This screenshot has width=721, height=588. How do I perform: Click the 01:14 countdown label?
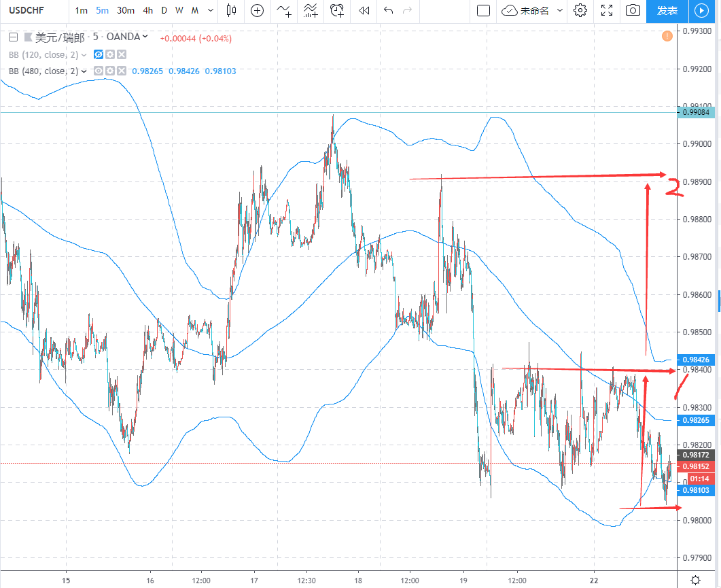point(699,479)
